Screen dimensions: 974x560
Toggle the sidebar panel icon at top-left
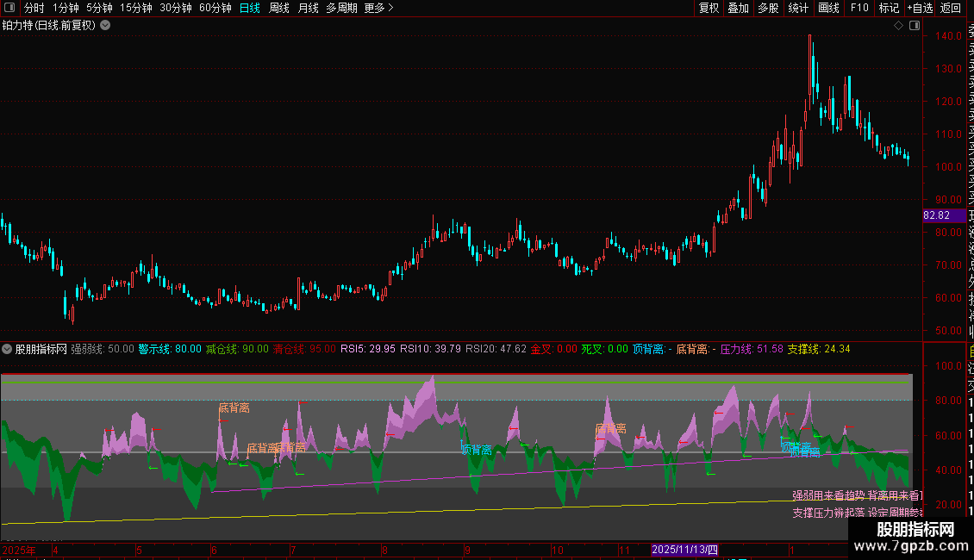9,8
